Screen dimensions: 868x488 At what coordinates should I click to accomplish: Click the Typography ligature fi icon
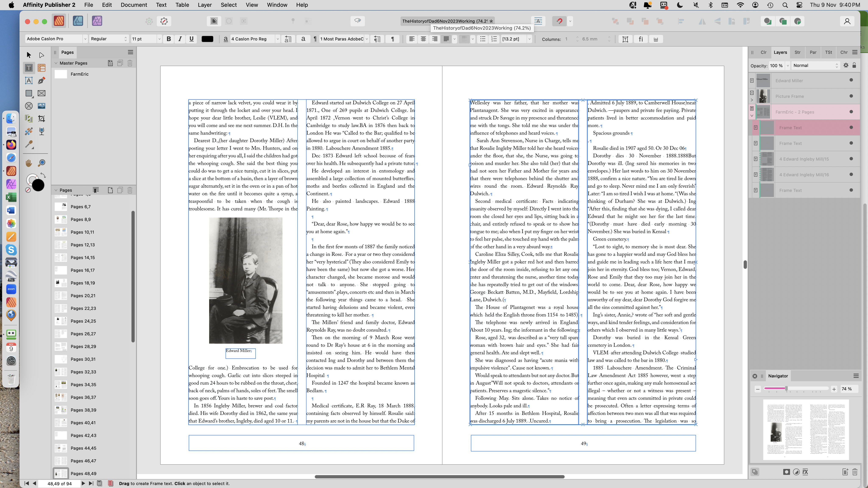tap(641, 39)
